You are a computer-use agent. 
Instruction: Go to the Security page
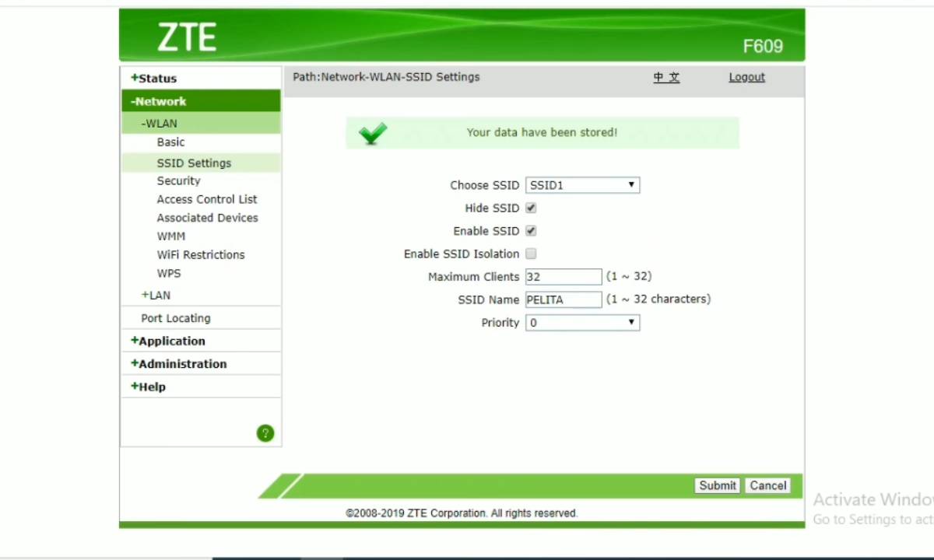pyautogui.click(x=178, y=180)
